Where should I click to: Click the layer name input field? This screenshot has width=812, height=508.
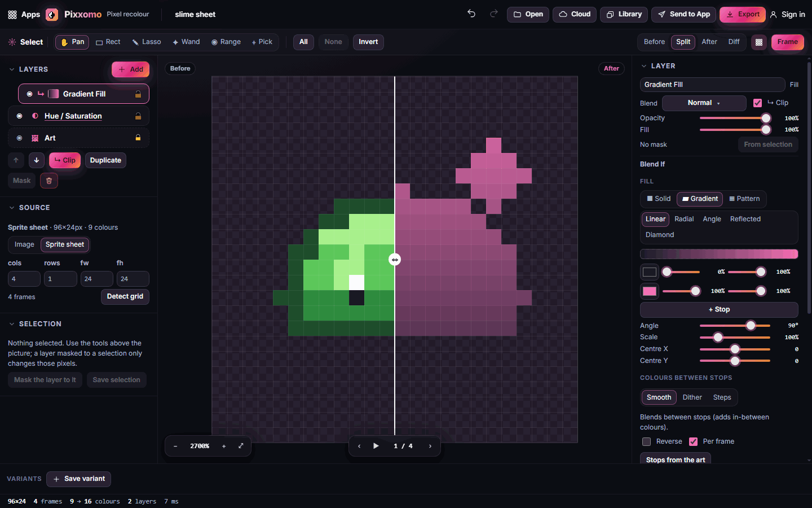712,85
